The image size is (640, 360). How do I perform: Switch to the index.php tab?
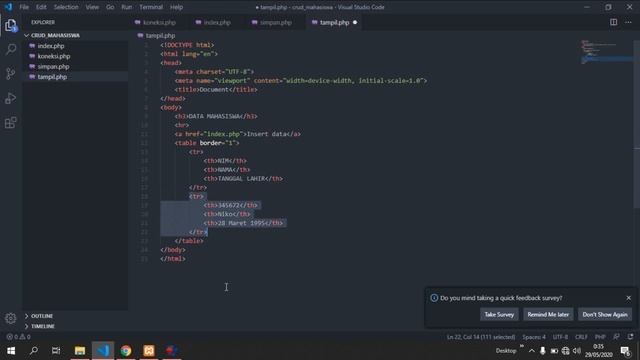(217, 22)
